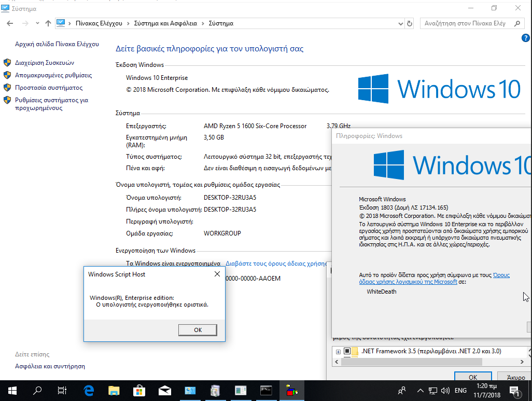This screenshot has width=532, height=401.
Task: Open People icon in system tray
Action: click(x=402, y=391)
